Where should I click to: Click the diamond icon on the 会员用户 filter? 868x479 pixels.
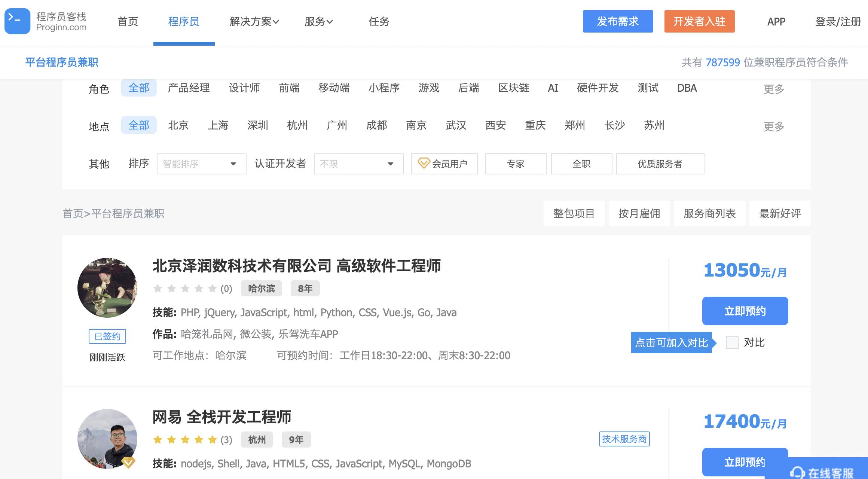[424, 164]
